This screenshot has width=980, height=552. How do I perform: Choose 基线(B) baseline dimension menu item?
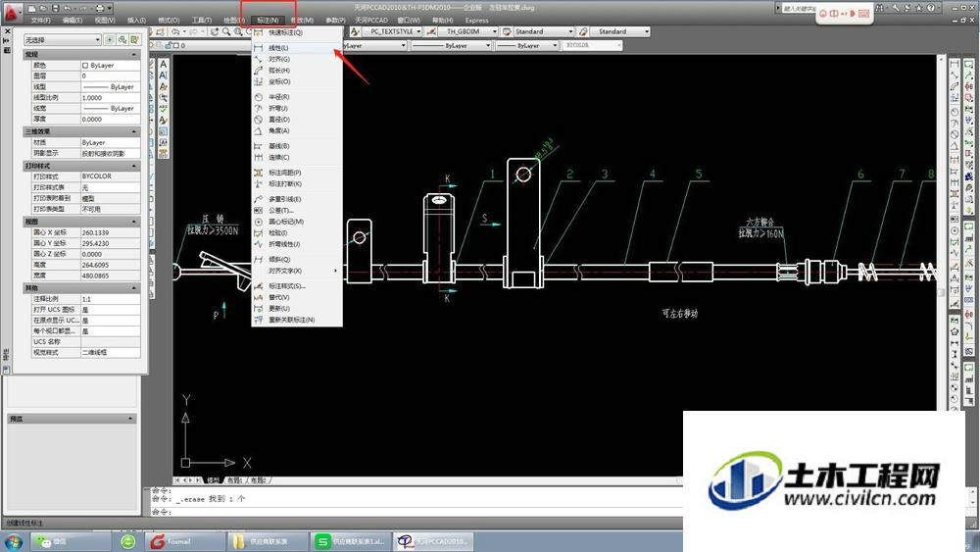[297, 146]
